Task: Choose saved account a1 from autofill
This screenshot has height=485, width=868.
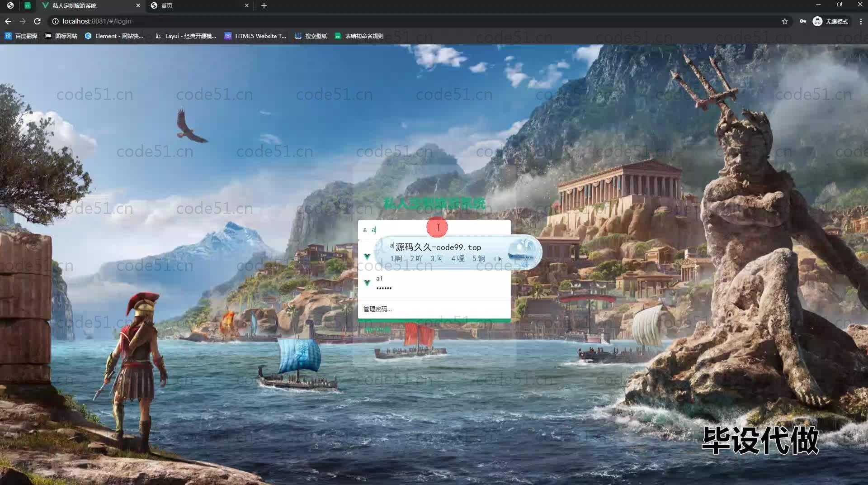Action: [434, 283]
